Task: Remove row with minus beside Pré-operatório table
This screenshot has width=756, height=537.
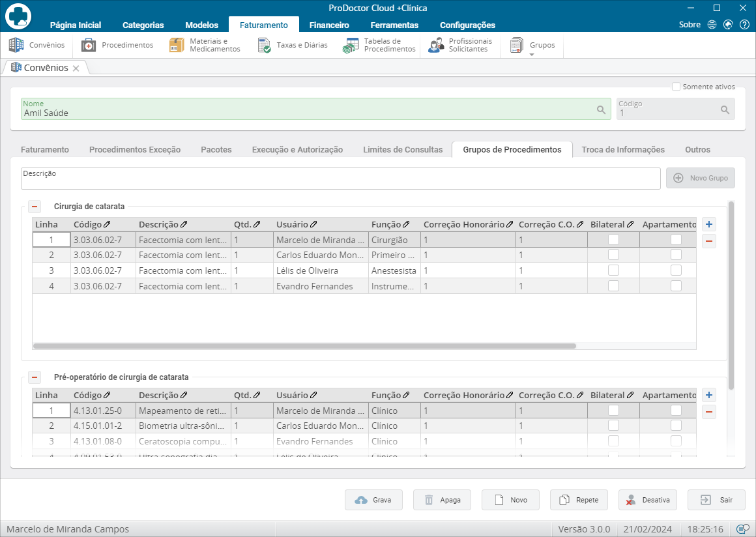Action: [x=709, y=412]
